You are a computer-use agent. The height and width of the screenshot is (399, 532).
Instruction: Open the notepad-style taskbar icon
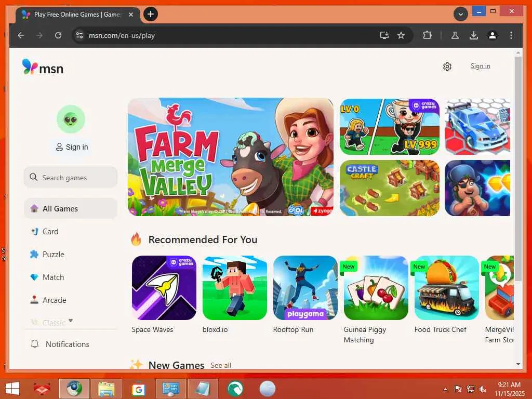(x=203, y=389)
